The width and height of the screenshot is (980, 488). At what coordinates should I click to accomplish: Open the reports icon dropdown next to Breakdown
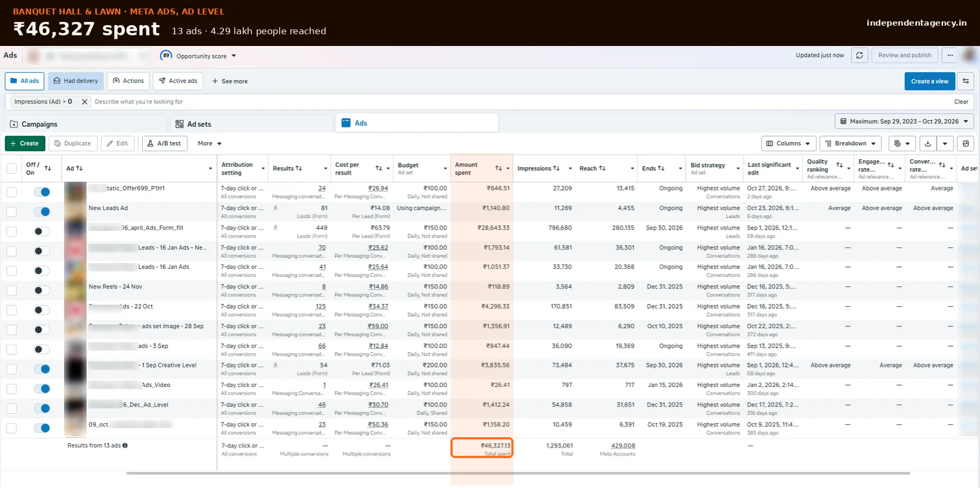(902, 143)
